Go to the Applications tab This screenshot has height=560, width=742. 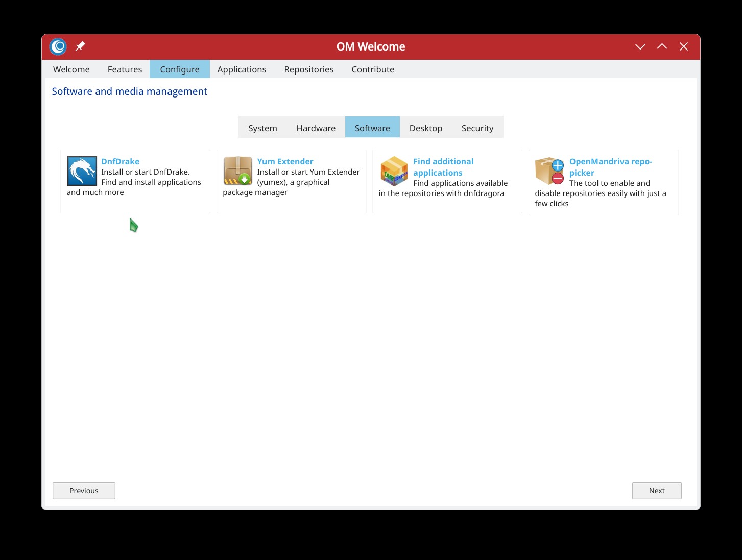tap(242, 69)
